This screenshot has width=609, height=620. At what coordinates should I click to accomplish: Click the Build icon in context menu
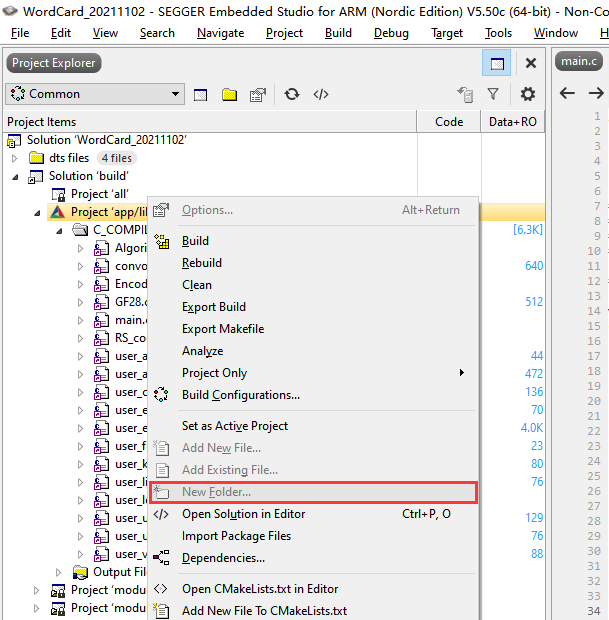[x=161, y=241]
